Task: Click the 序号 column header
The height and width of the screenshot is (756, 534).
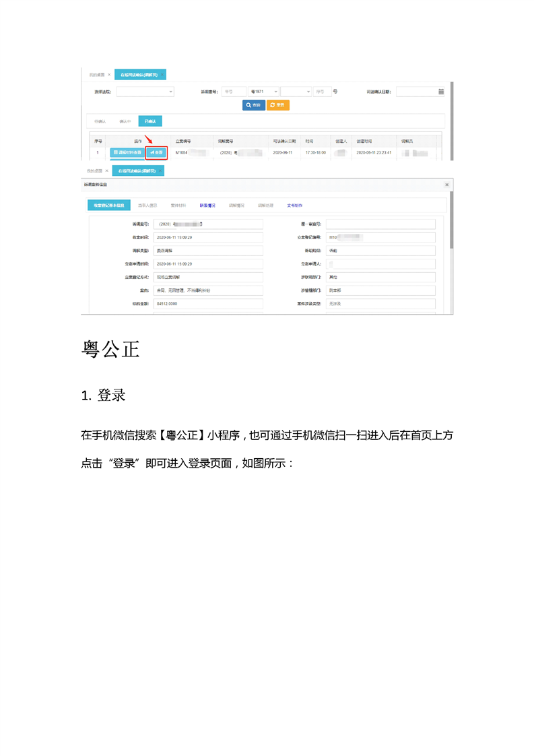Action: (98, 141)
